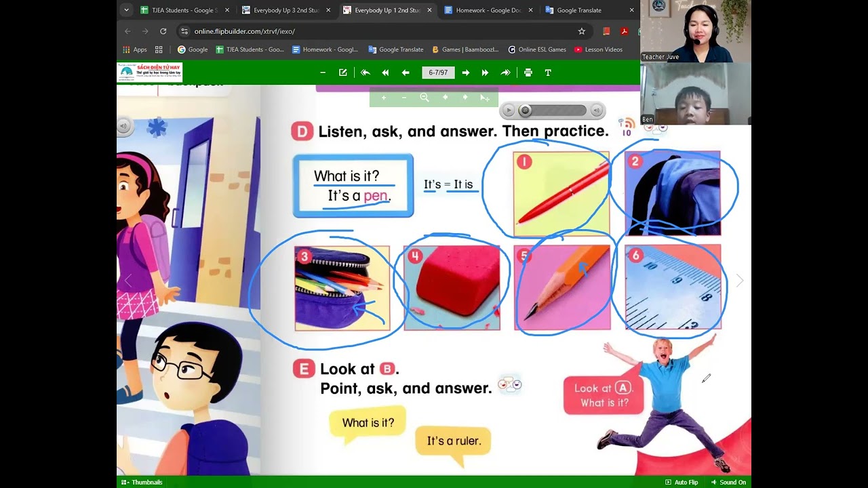
Task: Close the Homework Google Docs browser tab
Action: coord(530,10)
